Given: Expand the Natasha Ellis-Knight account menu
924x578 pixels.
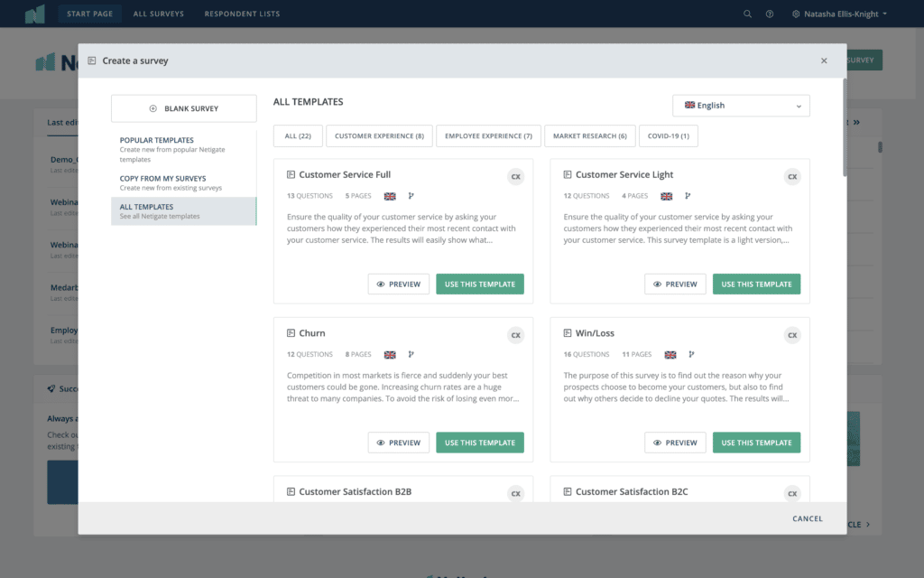Looking at the screenshot, I should (839, 14).
